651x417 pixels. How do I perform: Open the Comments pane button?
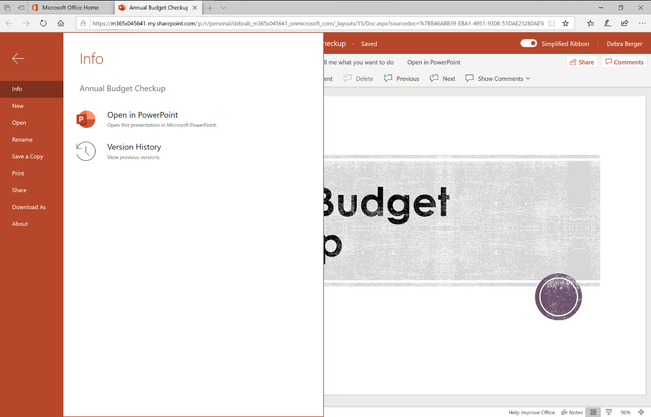pos(624,62)
